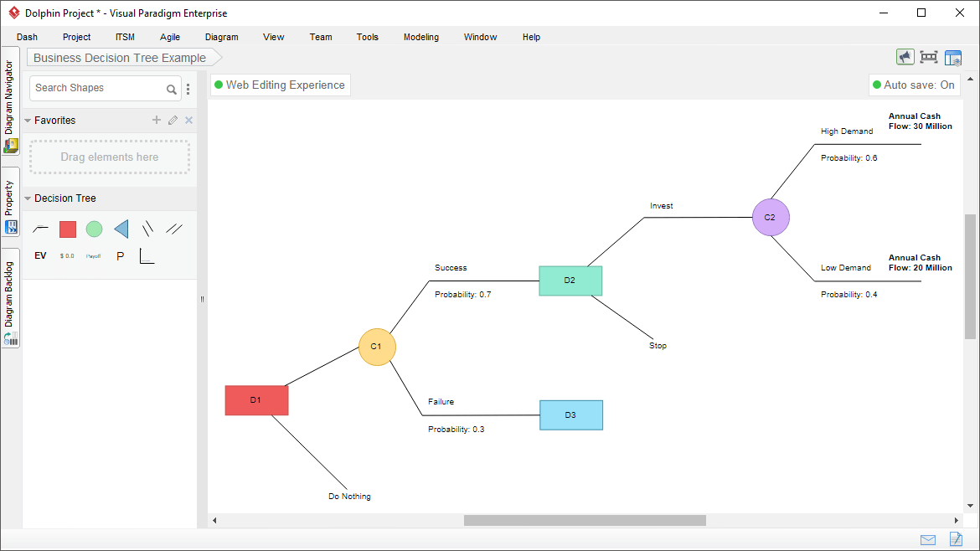This screenshot has height=551, width=980.
Task: Click the layers window icon in toolbar
Action: [953, 57]
